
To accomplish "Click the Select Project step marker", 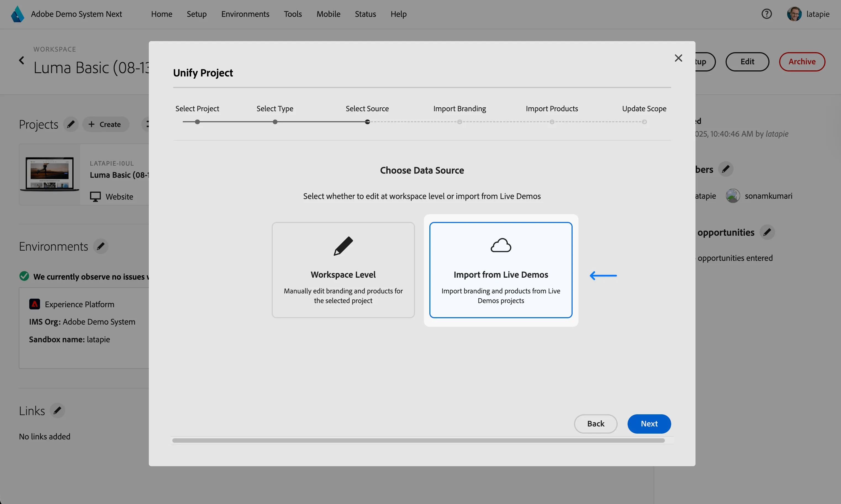I will [197, 122].
